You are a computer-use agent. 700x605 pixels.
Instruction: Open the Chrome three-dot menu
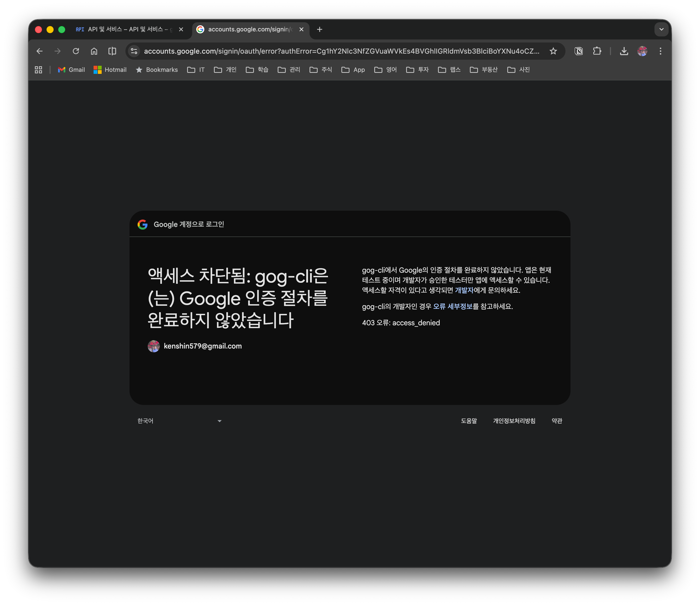point(661,51)
